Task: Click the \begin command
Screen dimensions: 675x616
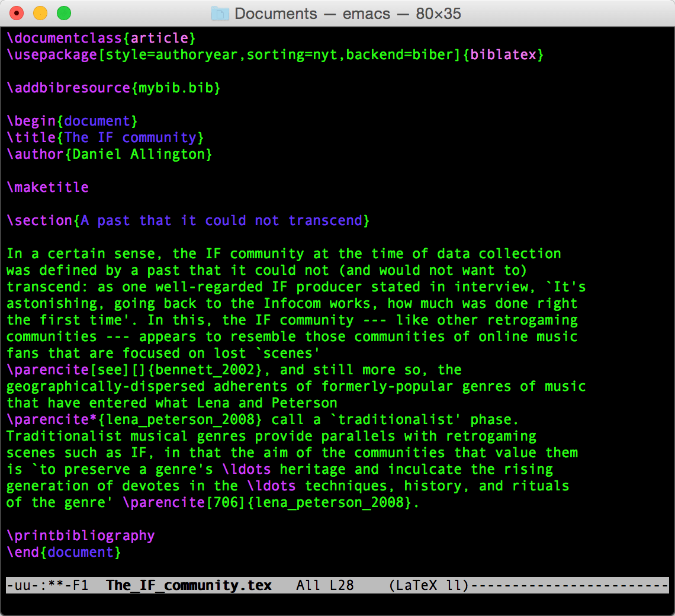Action: (31, 121)
